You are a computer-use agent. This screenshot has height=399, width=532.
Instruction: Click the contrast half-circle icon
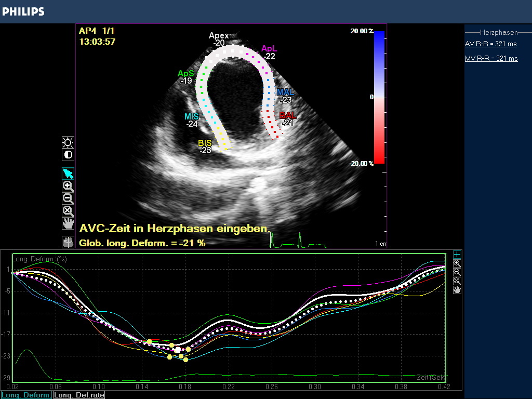68,155
